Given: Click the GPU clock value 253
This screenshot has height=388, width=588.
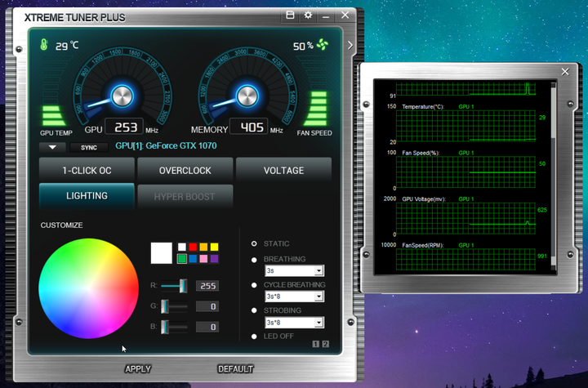Looking at the screenshot, I should pyautogui.click(x=124, y=127).
